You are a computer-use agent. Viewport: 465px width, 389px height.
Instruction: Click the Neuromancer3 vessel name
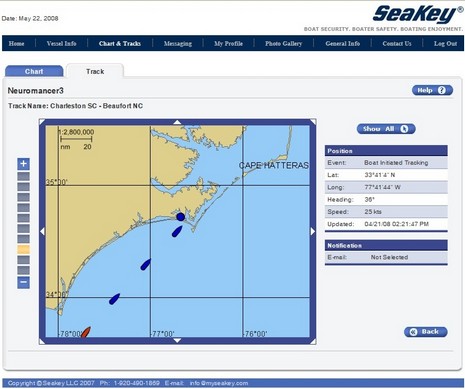(35, 91)
